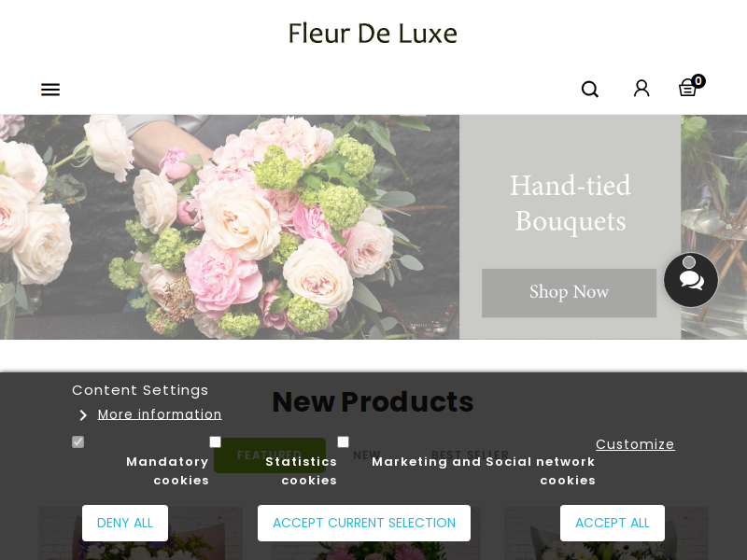Click the Accept All button

[x=613, y=523]
